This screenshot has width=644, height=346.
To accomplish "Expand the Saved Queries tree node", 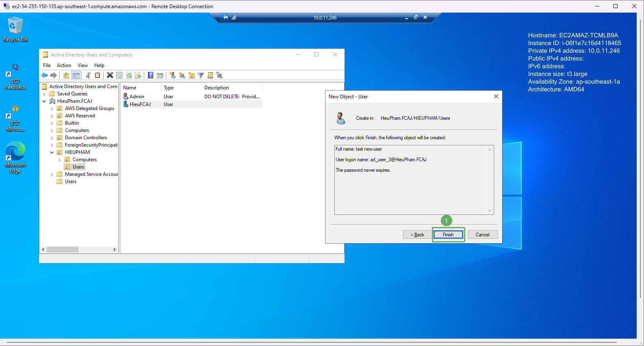I will [44, 94].
